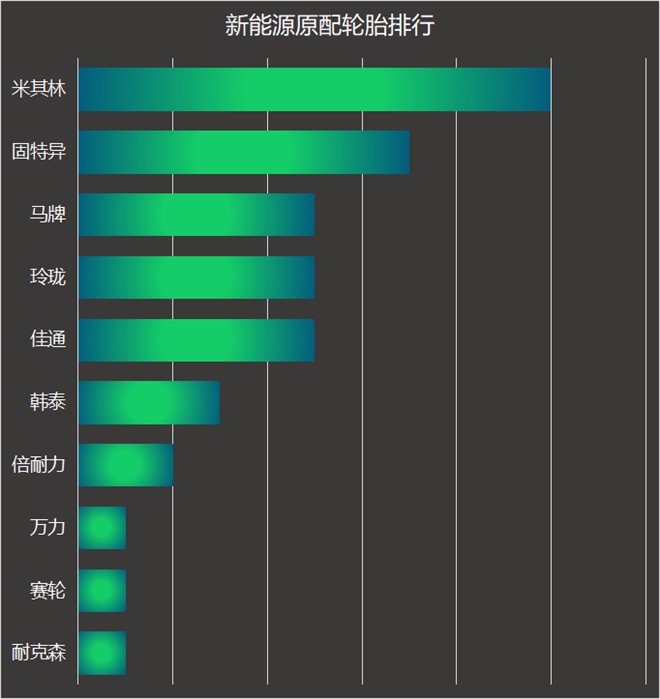Click the 米其林 axis label

[38, 89]
